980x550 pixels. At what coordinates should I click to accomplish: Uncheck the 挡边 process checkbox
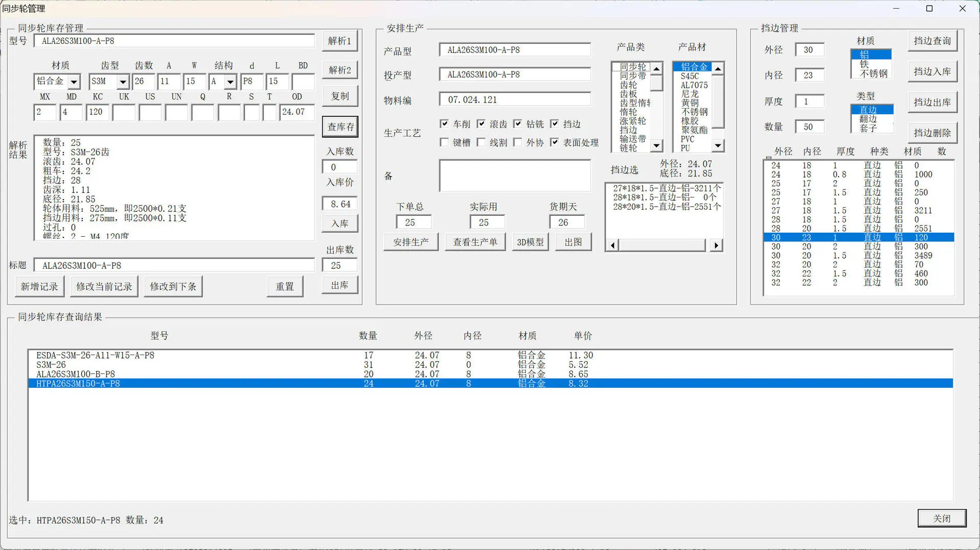click(x=554, y=124)
